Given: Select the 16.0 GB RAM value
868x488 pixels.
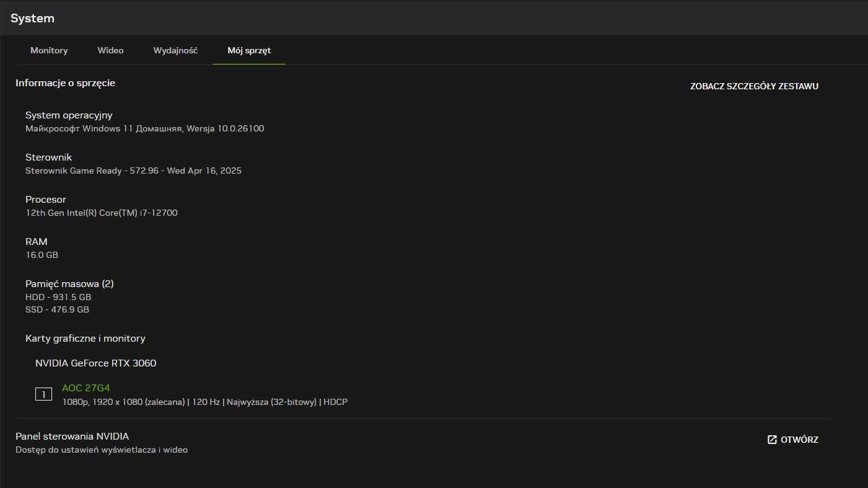Looking at the screenshot, I should click(42, 255).
